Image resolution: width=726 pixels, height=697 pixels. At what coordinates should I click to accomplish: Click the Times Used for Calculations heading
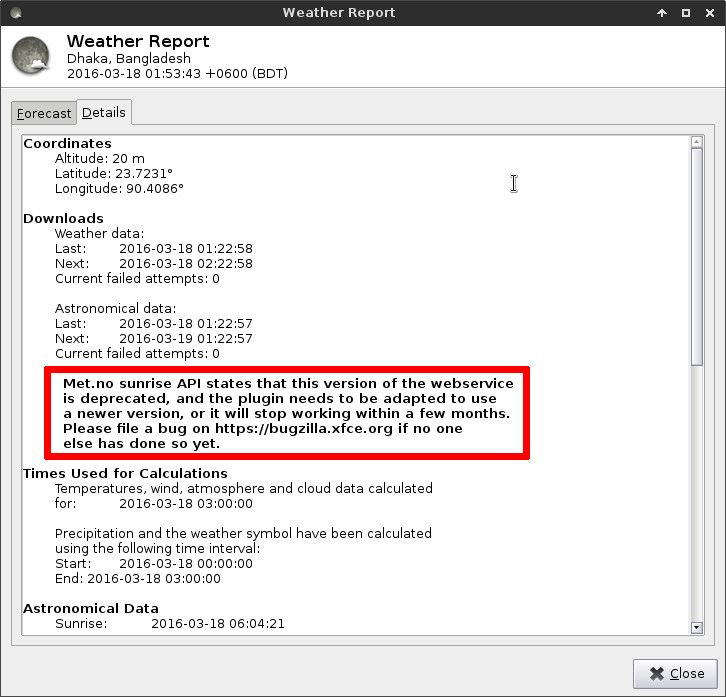[x=125, y=473]
